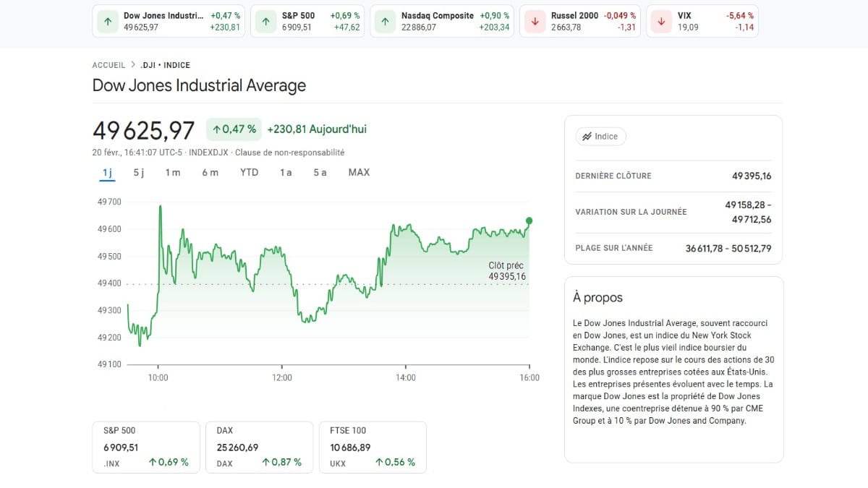Click the +0,47 % green change badge
868x488 pixels.
click(x=234, y=129)
